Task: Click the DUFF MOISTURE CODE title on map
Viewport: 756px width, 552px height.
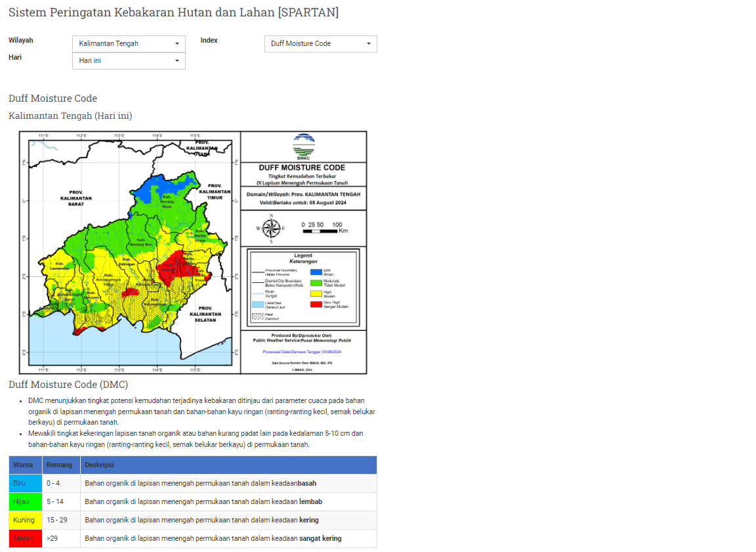Action: pyautogui.click(x=302, y=168)
